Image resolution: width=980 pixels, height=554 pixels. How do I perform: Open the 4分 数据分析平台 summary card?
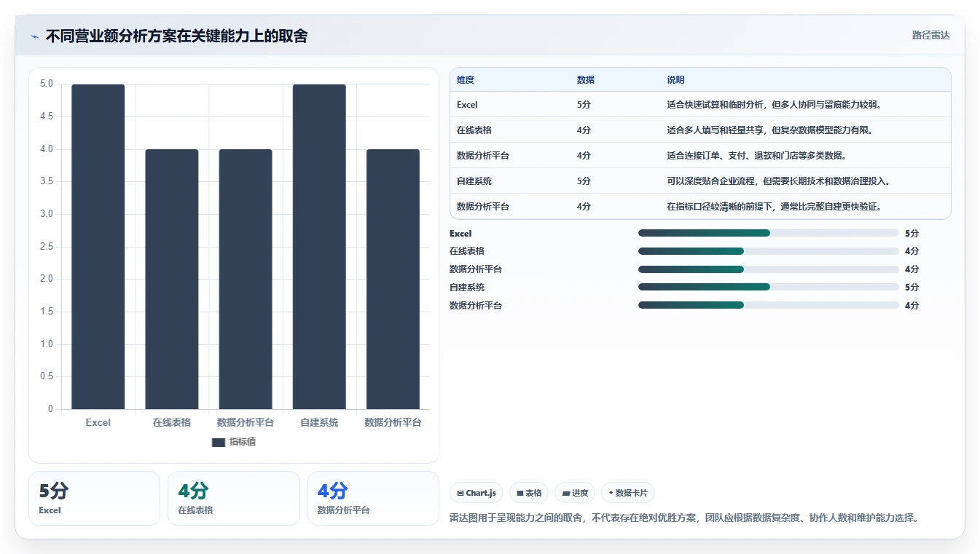tap(373, 498)
